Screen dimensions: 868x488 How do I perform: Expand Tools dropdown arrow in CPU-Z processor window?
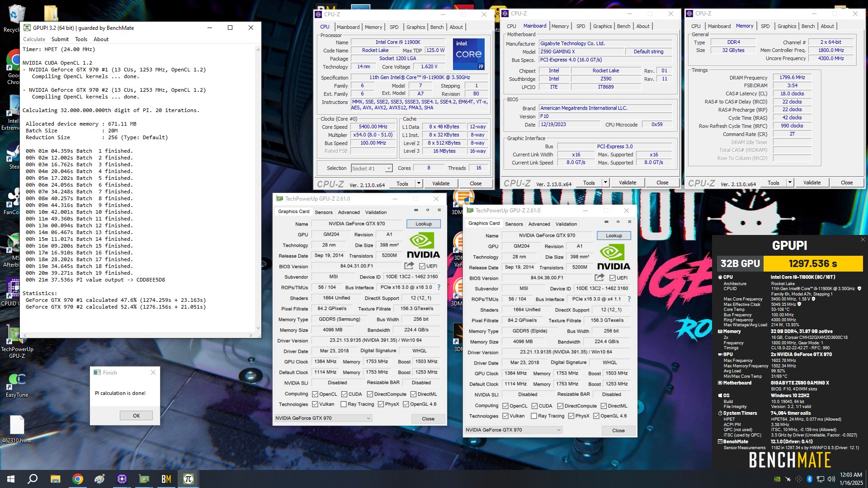[x=419, y=183]
